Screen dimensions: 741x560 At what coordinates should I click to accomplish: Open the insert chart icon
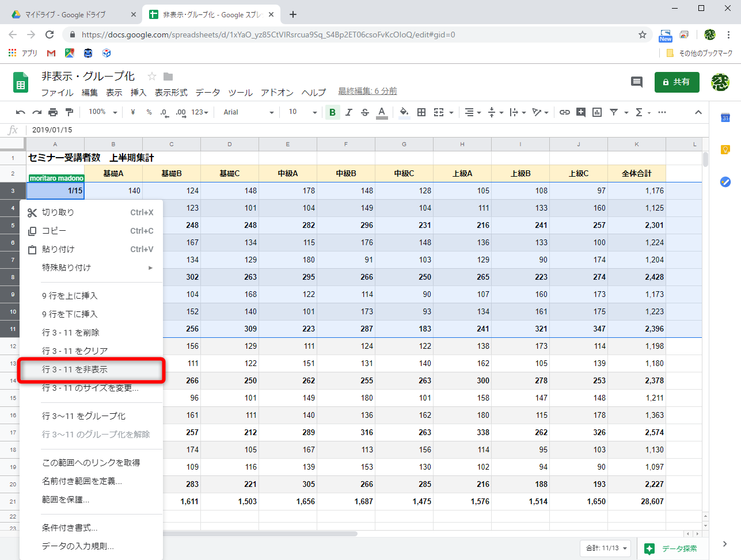(597, 112)
